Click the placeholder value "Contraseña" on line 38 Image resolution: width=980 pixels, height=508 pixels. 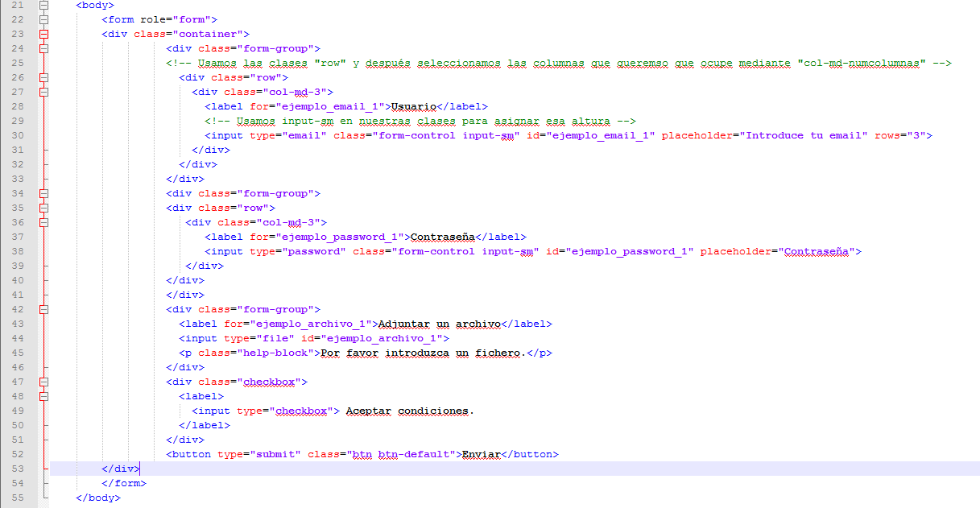817,251
